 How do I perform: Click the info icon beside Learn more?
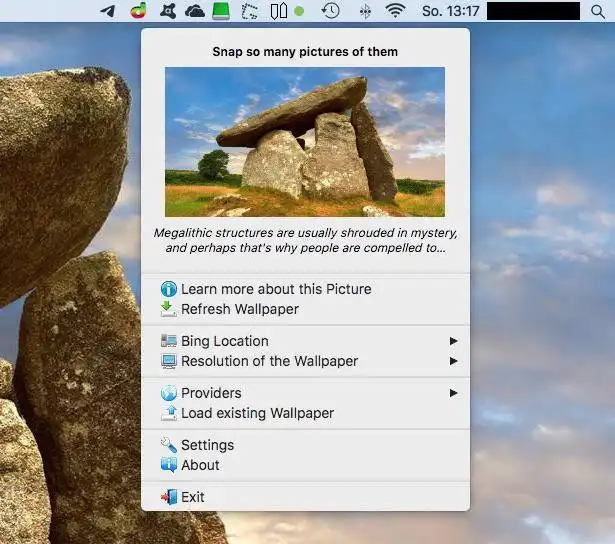pos(169,289)
